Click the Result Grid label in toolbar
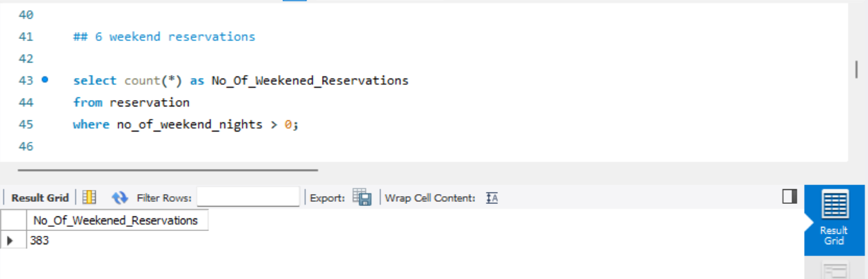 coord(40,198)
